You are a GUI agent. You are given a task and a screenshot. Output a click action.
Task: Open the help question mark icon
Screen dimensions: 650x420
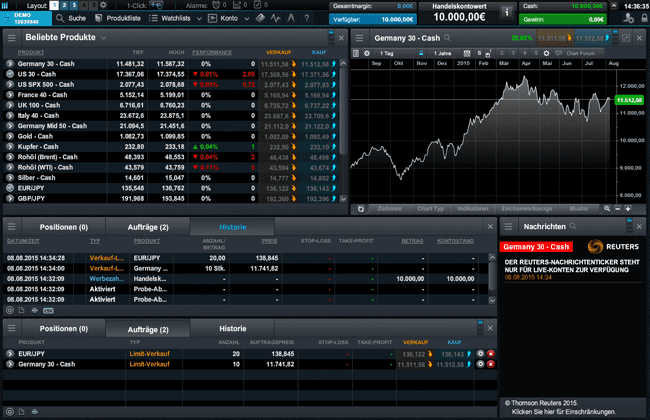(x=306, y=18)
